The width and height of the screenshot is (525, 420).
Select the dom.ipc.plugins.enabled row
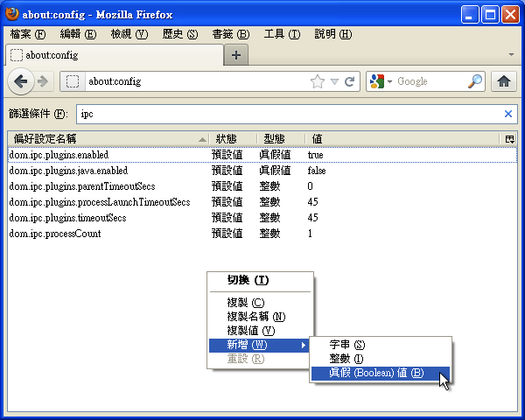click(262, 155)
